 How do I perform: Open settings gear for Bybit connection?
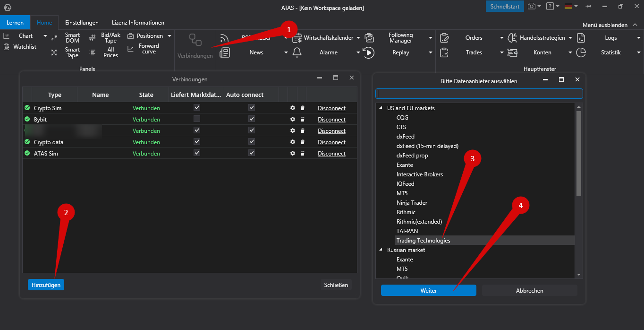tap(293, 120)
